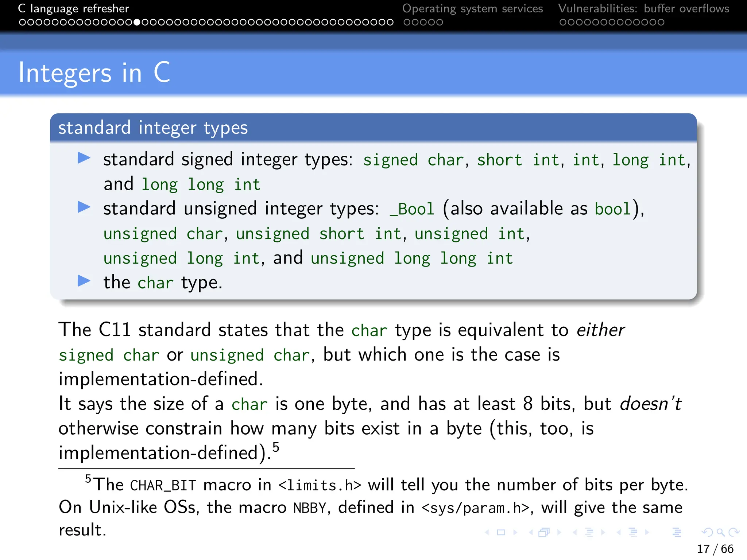Click the 'Integers in C' frame title

(94, 73)
